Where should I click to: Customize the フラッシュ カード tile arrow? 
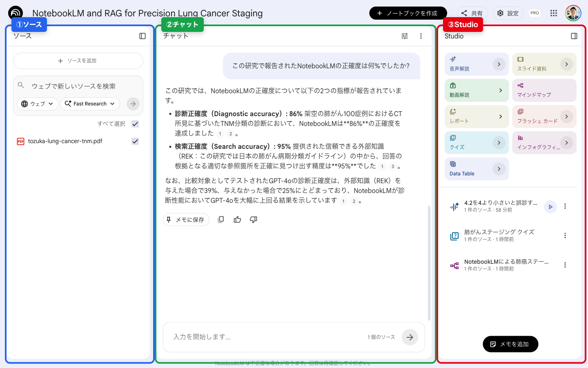pyautogui.click(x=567, y=117)
